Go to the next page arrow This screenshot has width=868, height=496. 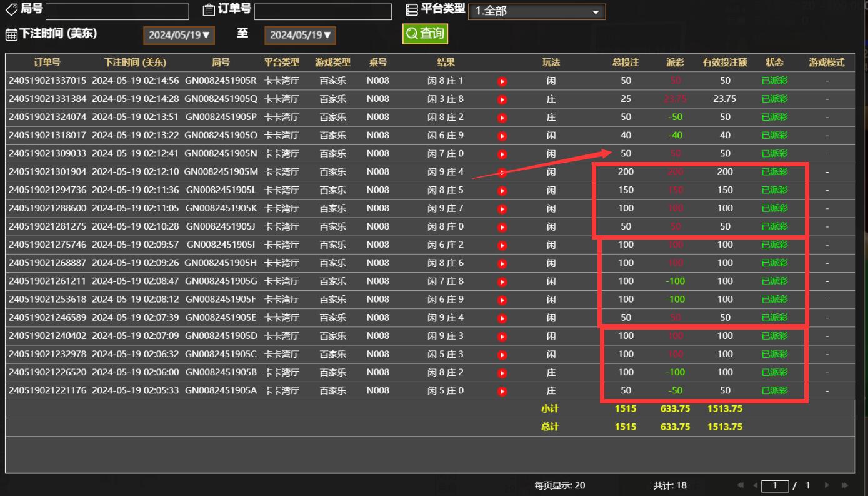coord(827,485)
